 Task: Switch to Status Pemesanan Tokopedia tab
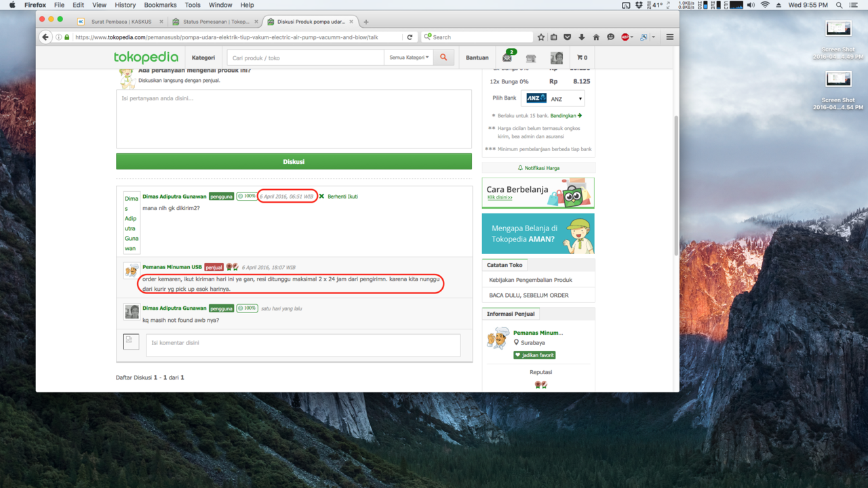click(215, 22)
